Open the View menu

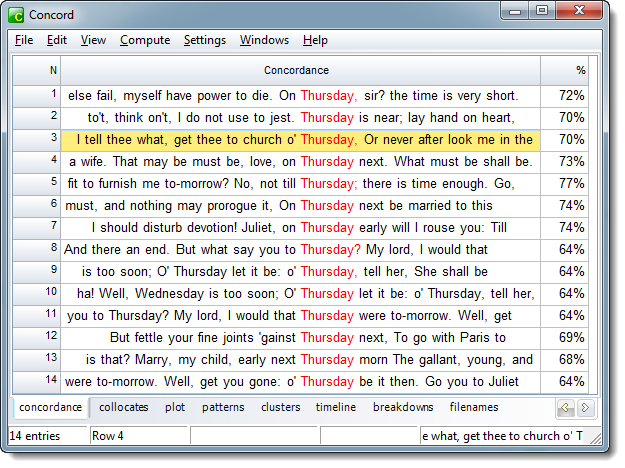click(93, 40)
